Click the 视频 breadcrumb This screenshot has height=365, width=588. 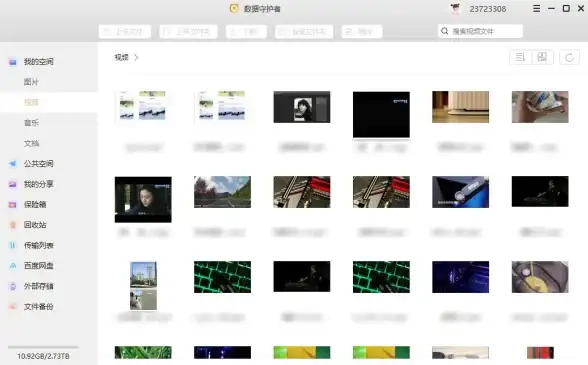tap(122, 57)
